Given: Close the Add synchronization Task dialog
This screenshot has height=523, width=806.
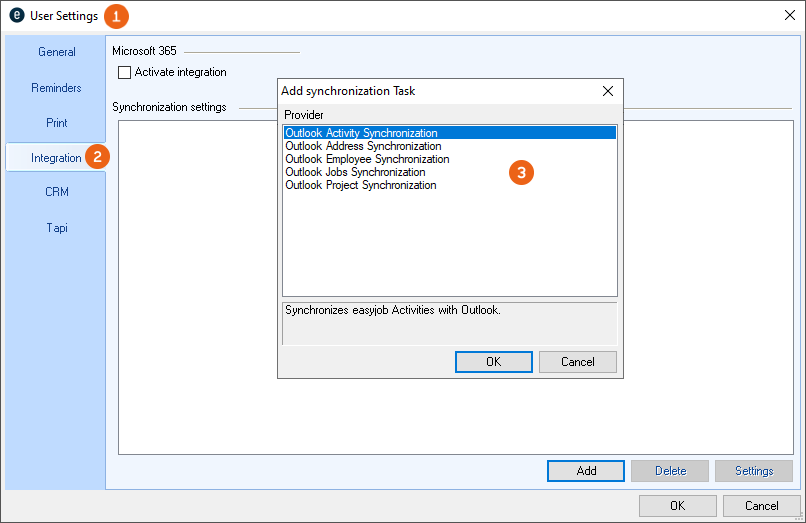Looking at the screenshot, I should (x=608, y=91).
